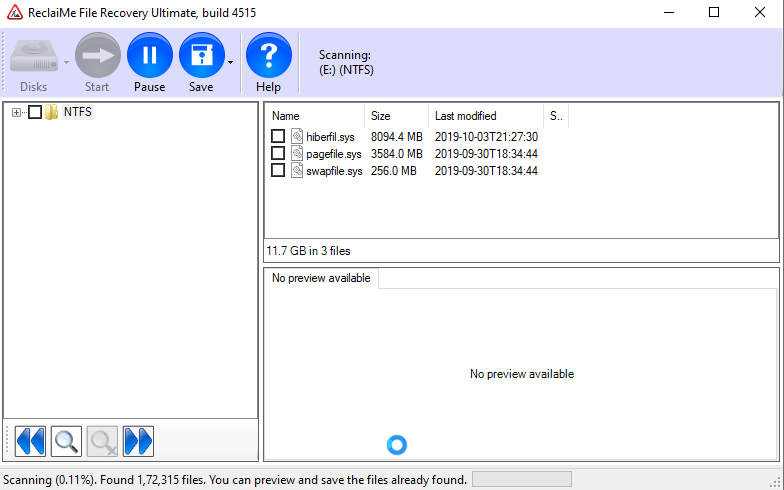
Task: Click the swapfile.sys file type icon
Action: (297, 170)
